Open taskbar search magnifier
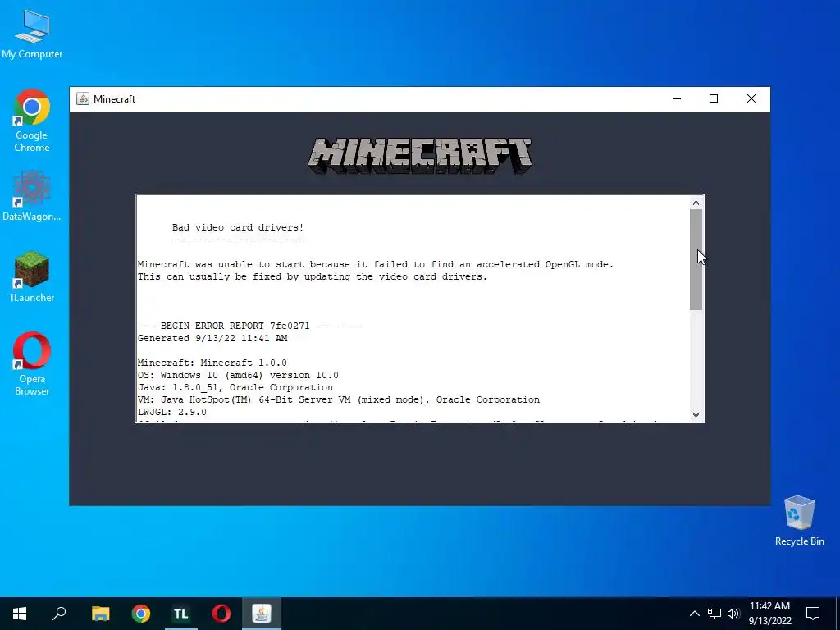 click(x=59, y=614)
